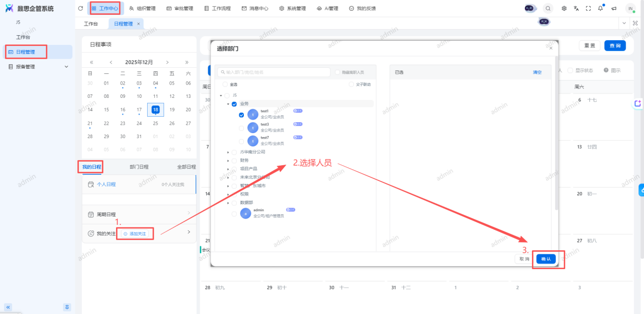644x314 pixels.
Task: Collapse the 业务 department tree node
Action: point(228,104)
